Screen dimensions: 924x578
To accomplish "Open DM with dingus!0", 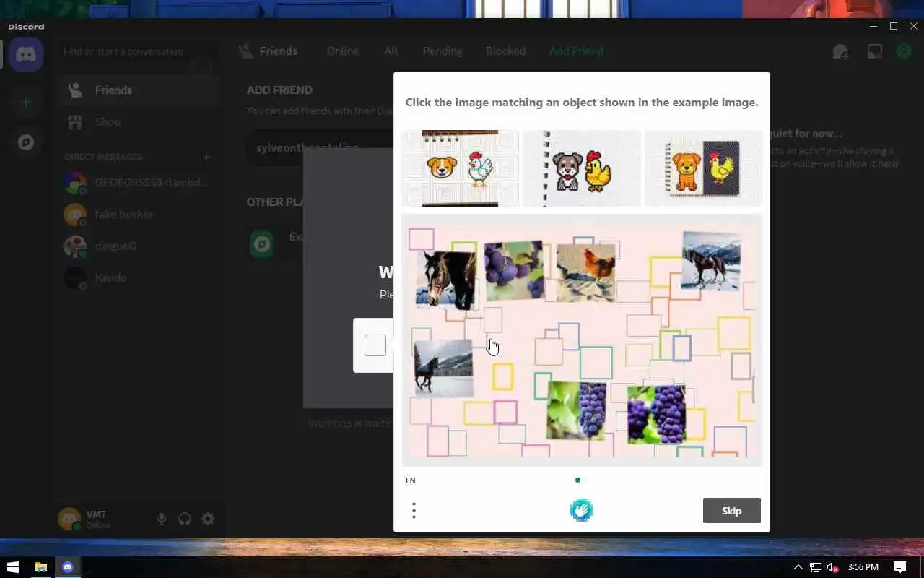I will 139,246.
